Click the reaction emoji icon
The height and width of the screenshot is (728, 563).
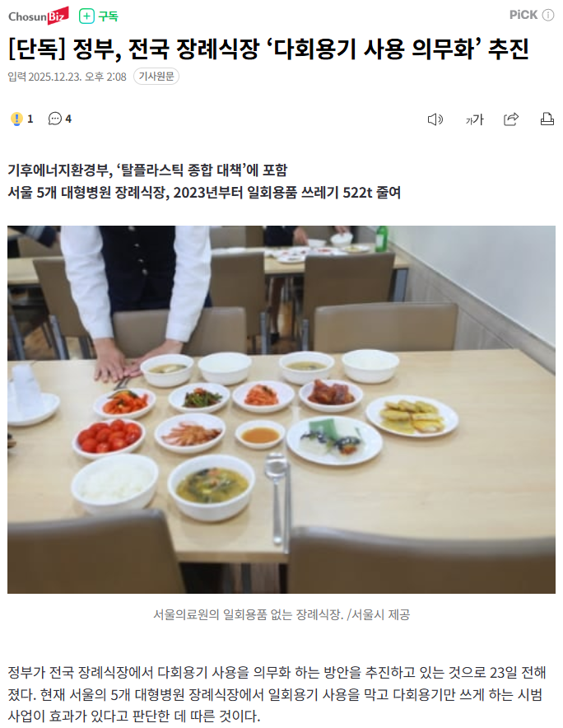[16, 119]
